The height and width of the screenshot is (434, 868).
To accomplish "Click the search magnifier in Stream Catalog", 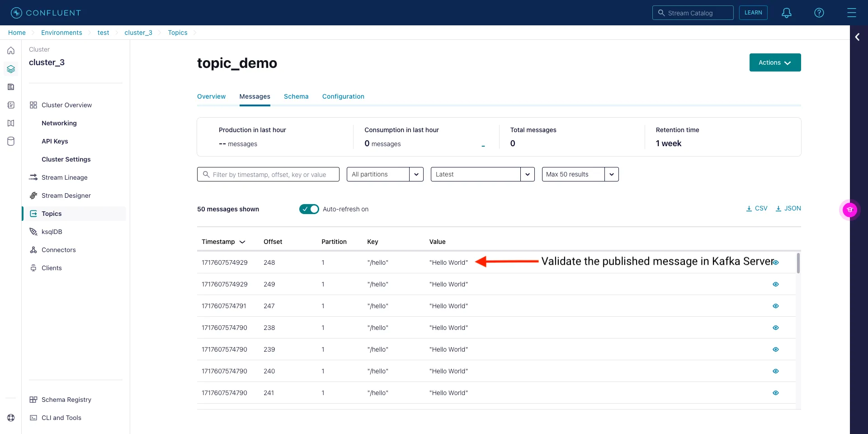I will [x=661, y=13].
